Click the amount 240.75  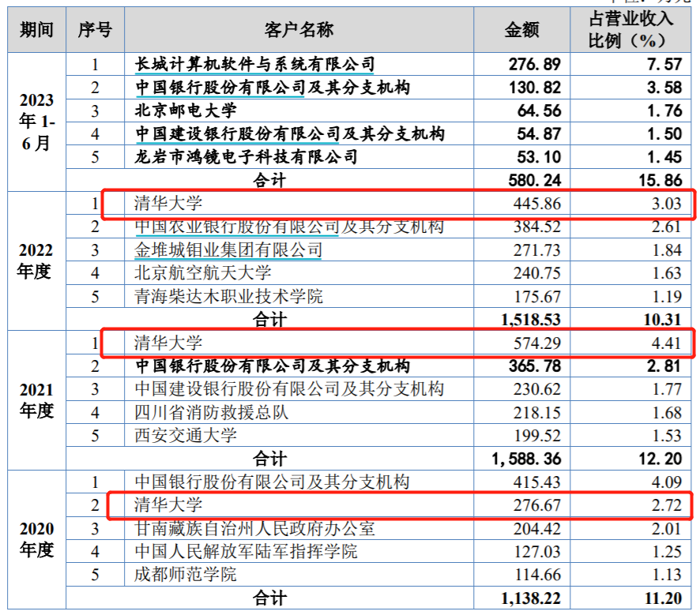[x=536, y=273]
